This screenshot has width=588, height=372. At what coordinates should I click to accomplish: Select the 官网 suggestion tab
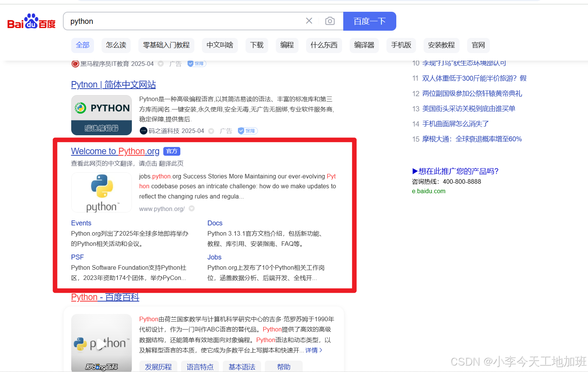(479, 45)
